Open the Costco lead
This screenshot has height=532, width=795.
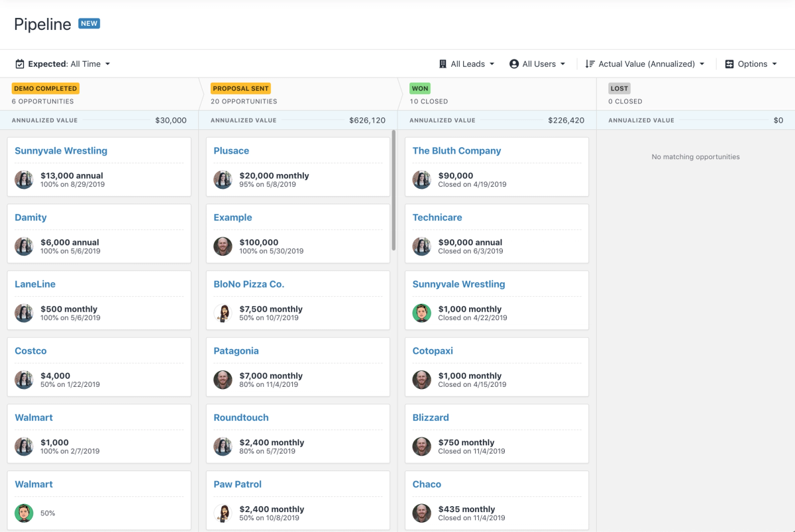[x=30, y=350]
